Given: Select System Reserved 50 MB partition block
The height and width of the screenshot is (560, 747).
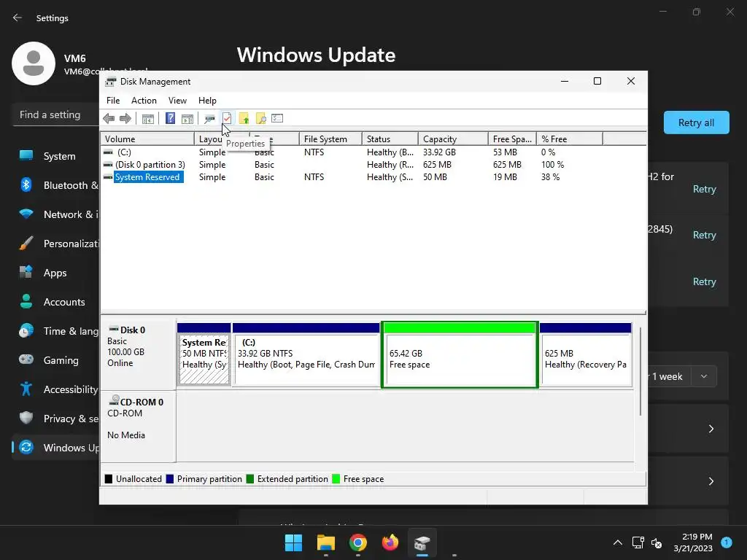Looking at the screenshot, I should point(204,354).
